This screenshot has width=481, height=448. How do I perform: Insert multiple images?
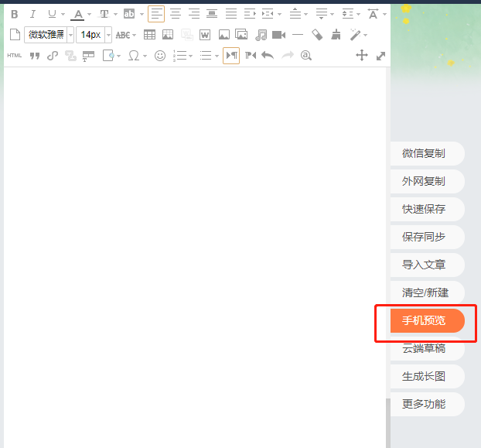(x=241, y=34)
